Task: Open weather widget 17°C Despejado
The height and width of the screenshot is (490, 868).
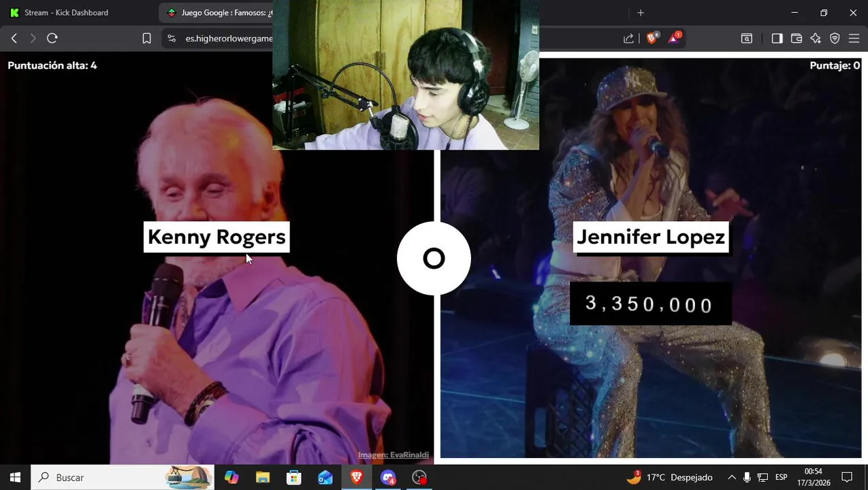Action: click(669, 477)
